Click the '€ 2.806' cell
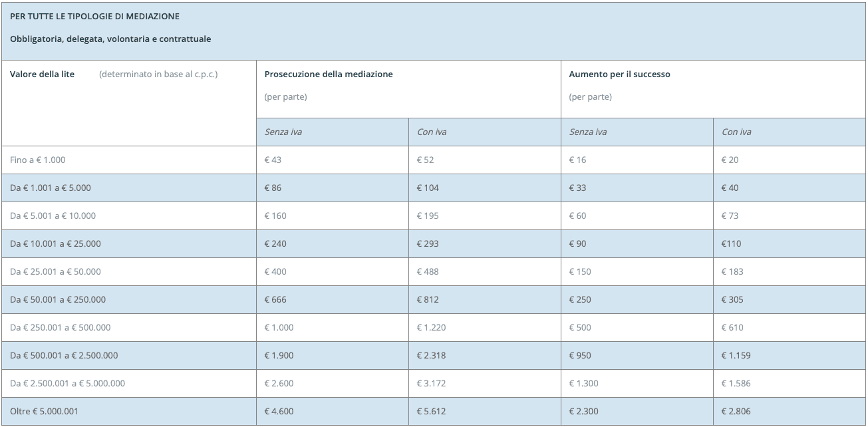 pyautogui.click(x=736, y=412)
